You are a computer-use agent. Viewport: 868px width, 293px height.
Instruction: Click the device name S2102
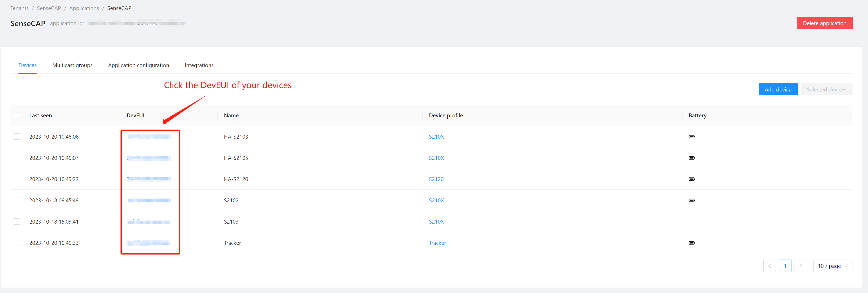tap(231, 200)
